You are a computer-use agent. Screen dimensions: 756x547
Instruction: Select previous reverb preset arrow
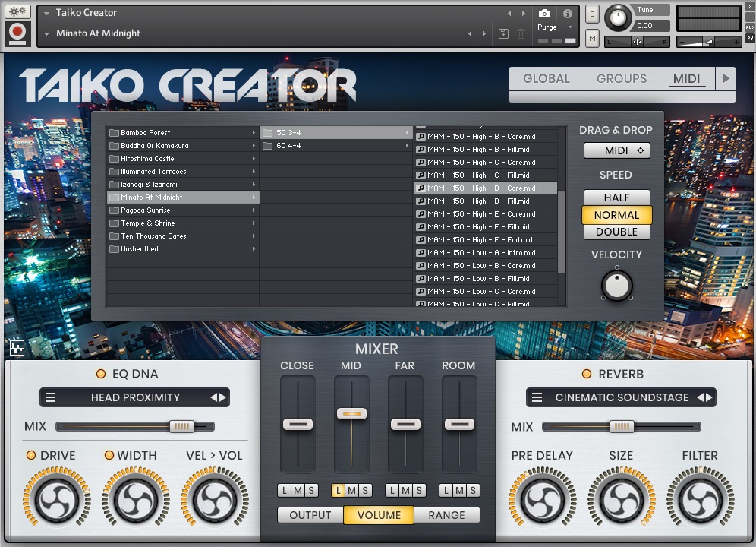[700, 397]
